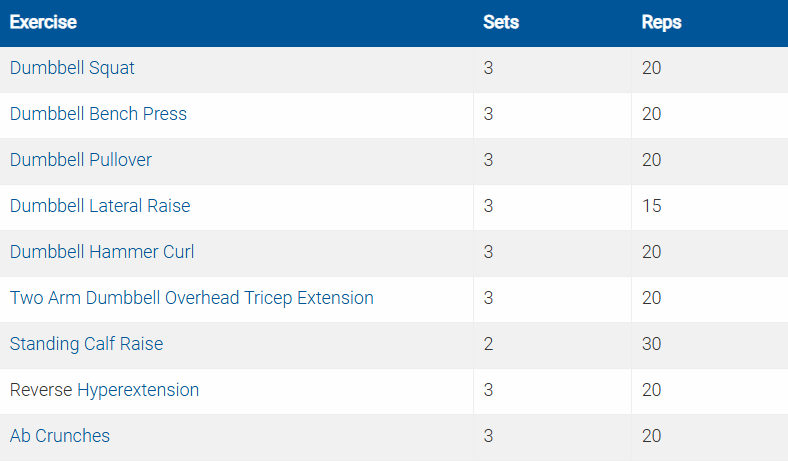Open the Dumbbell Pullover exercise page
This screenshot has width=788, height=461.
tap(81, 161)
